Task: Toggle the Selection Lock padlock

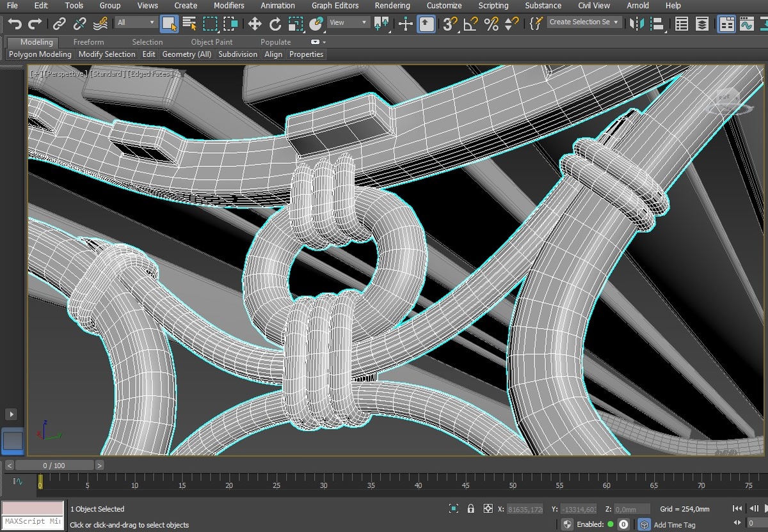Action: [471, 509]
